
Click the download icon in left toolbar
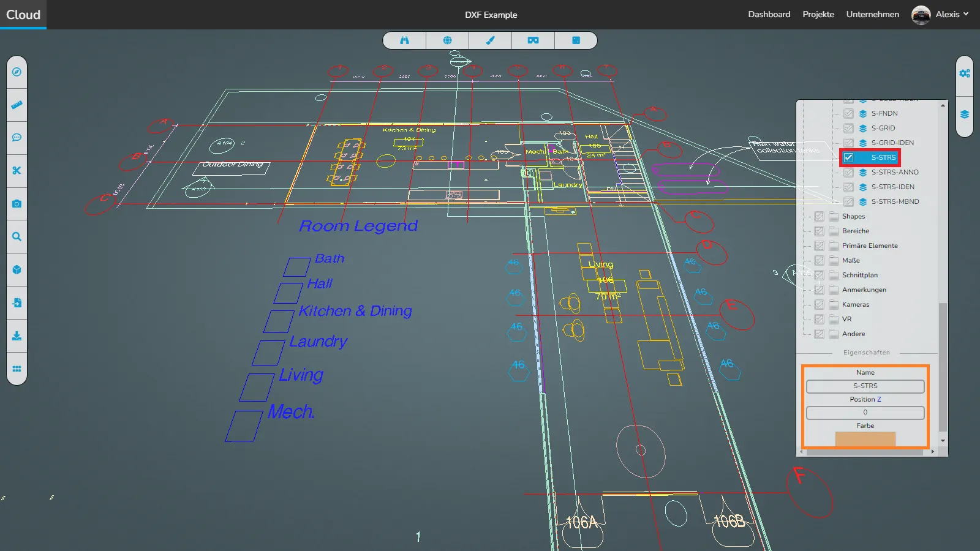tap(17, 336)
